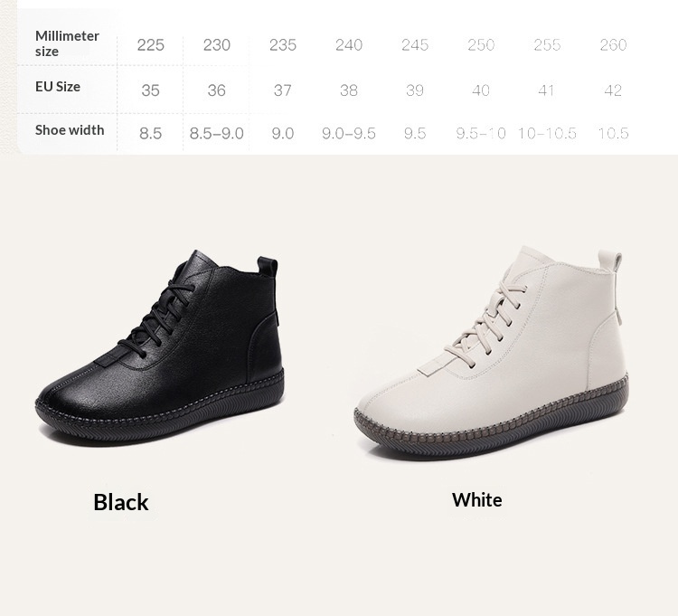Choose EU size 35

[x=150, y=90]
